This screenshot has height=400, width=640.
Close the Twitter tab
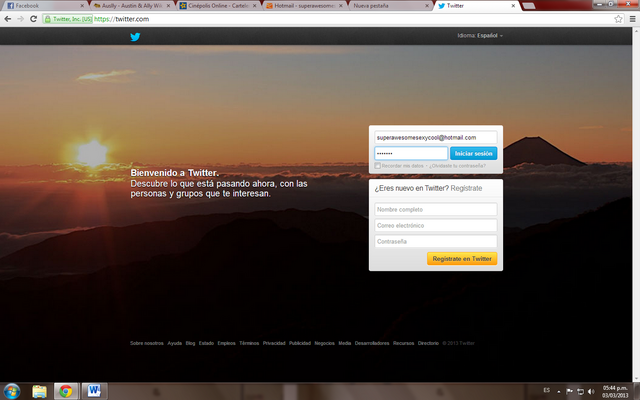tap(513, 6)
